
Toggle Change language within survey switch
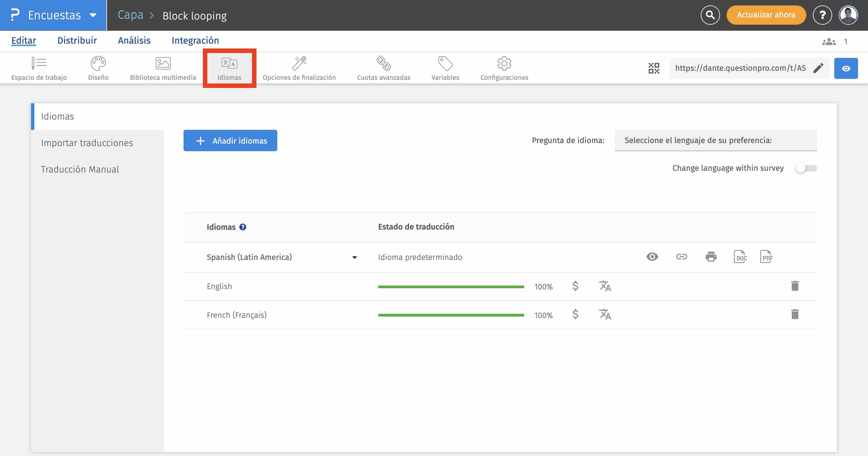click(x=806, y=168)
